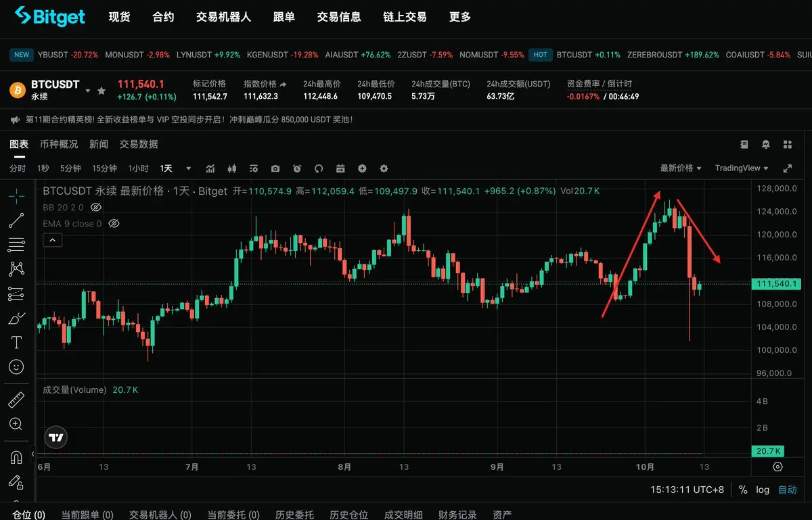Open the 跟单 copy trading menu

[x=284, y=17]
